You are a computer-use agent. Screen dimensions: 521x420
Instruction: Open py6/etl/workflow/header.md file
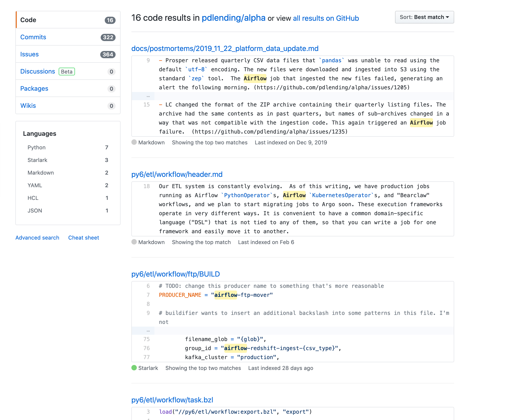pyautogui.click(x=177, y=174)
